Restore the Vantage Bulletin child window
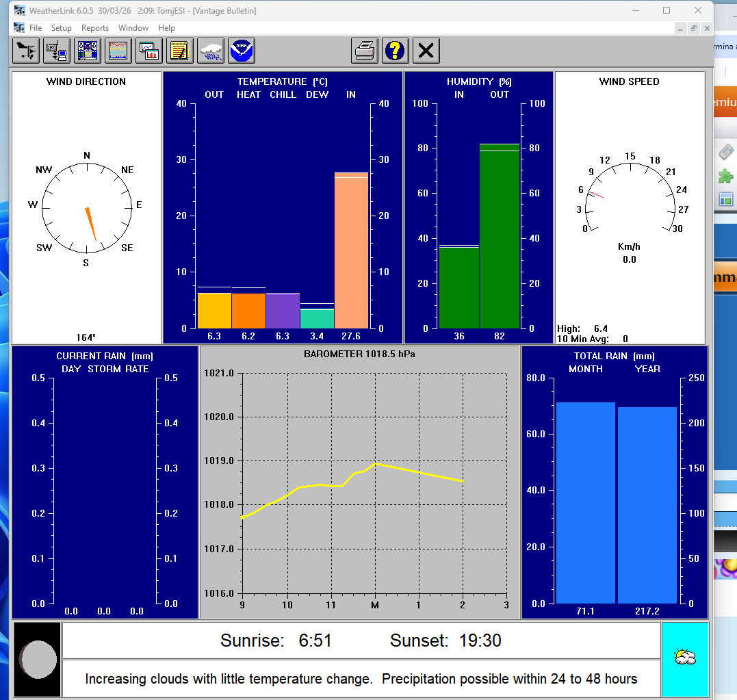Screen dimensions: 737x700 [693, 28]
